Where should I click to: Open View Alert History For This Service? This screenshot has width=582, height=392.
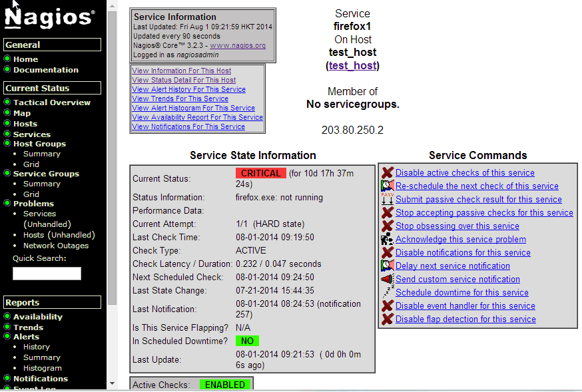189,89
